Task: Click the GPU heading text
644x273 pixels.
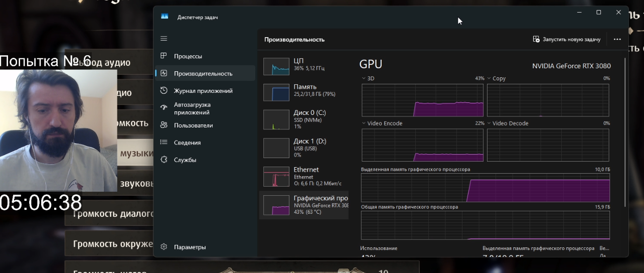Action: tap(371, 64)
